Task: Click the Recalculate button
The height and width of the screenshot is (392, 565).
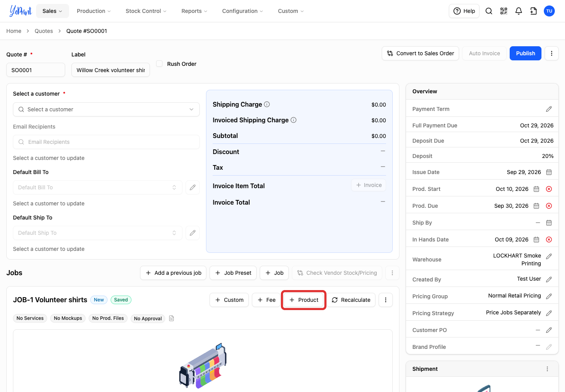Action: pyautogui.click(x=351, y=300)
